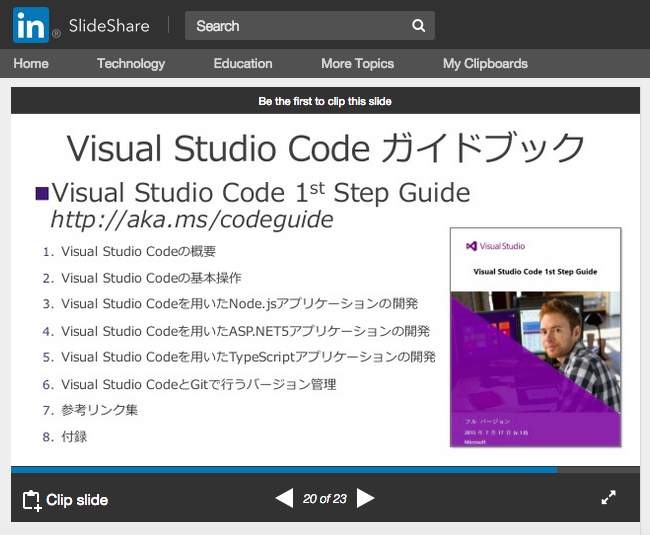Open the Education menu item
Viewport: 650px width, 535px height.
[243, 63]
